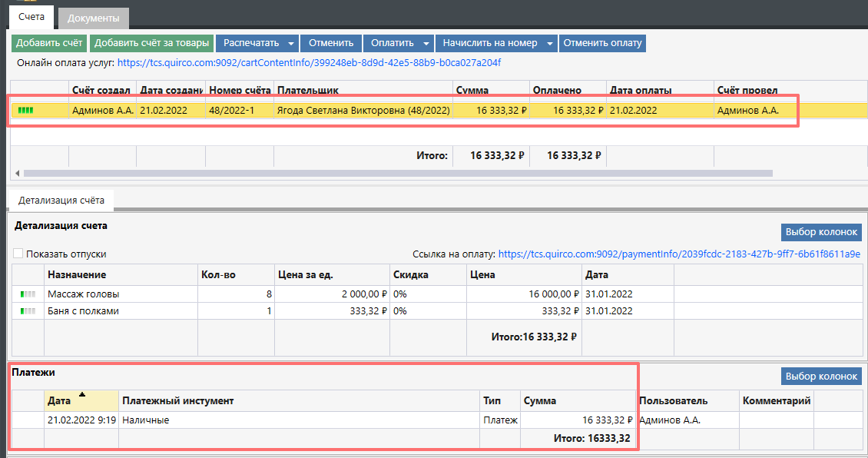
Task: Open the Ссылка на оплату paymentInfo link
Action: point(679,254)
